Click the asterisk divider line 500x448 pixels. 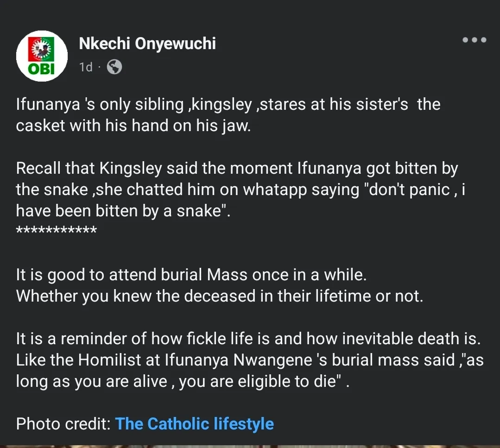(57, 230)
